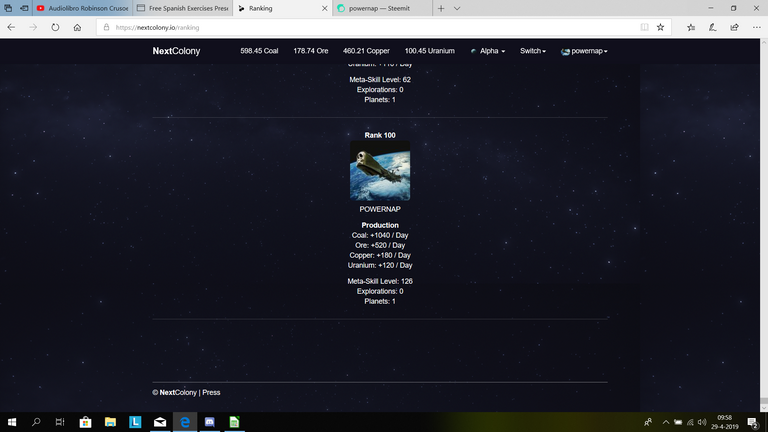Click the battery status tray icon
This screenshot has width=768, height=432.
(678, 422)
